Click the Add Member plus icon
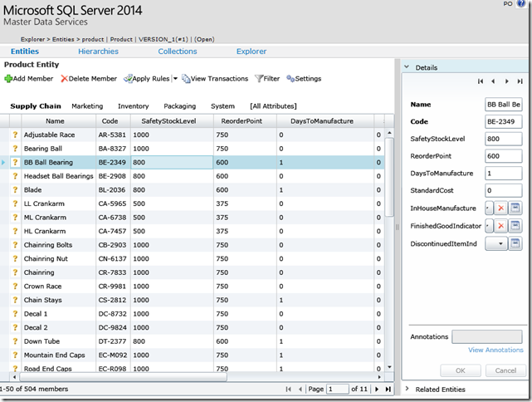Image resolution: width=532 pixels, height=402 pixels. point(8,79)
